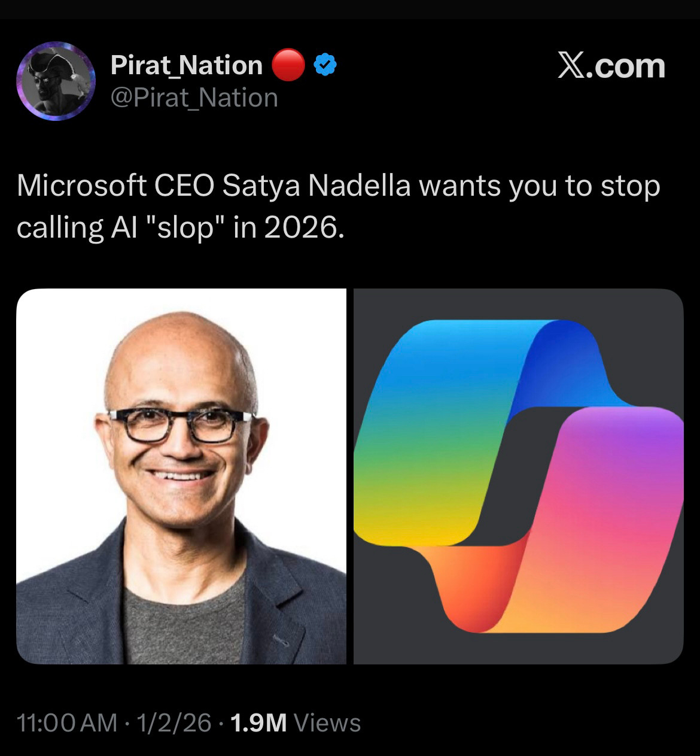700x756 pixels.
Task: Click the name Satya Nadella in the tweet text
Action: point(316,186)
